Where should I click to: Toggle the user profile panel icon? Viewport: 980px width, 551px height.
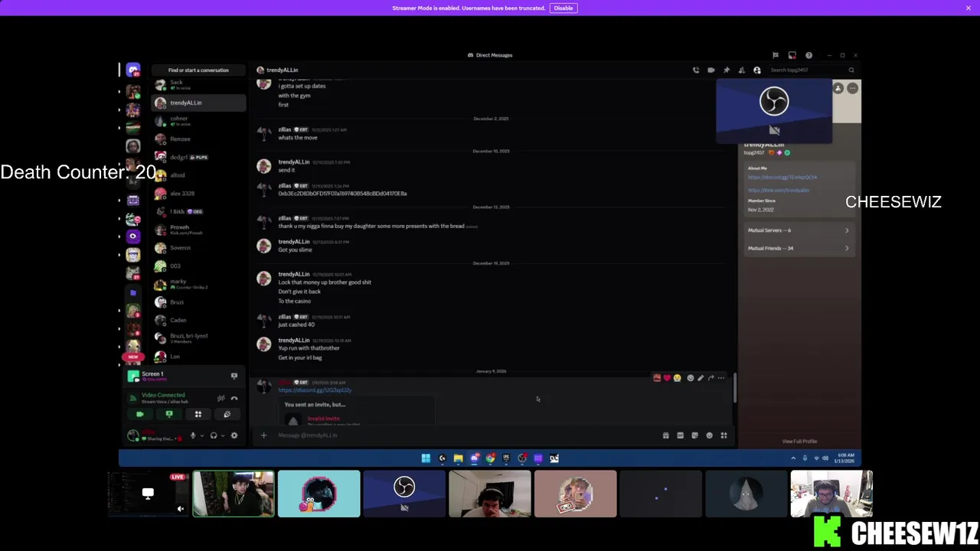[x=757, y=70]
